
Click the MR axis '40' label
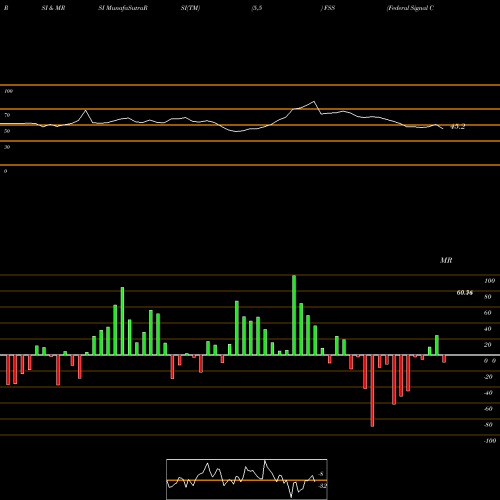[488, 329]
